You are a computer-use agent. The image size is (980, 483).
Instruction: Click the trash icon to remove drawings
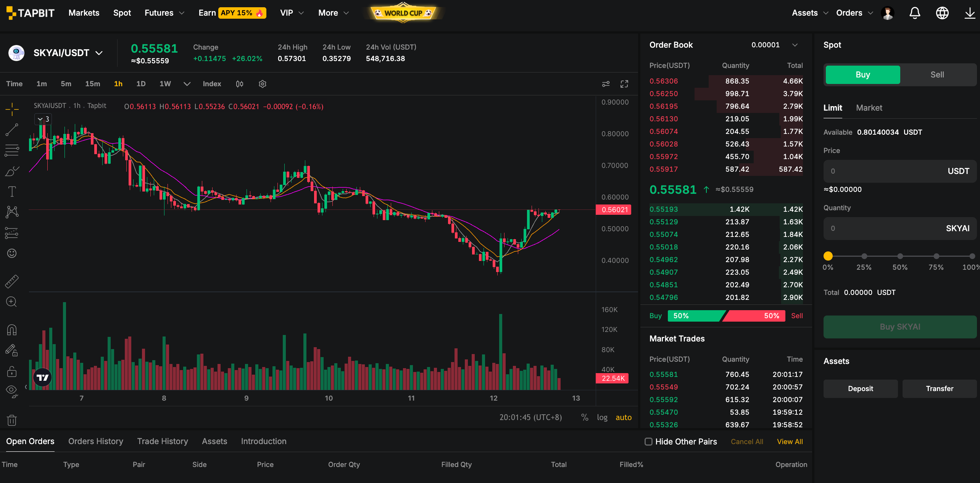pyautogui.click(x=12, y=420)
